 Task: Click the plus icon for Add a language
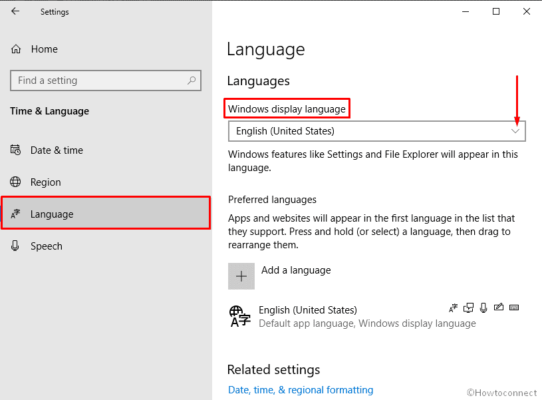[241, 276]
